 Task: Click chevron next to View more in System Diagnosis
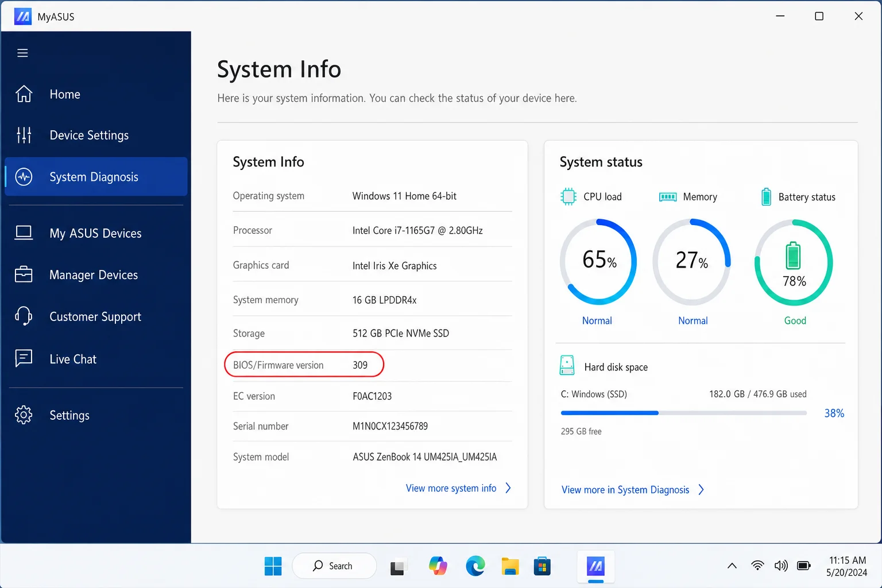(x=701, y=490)
